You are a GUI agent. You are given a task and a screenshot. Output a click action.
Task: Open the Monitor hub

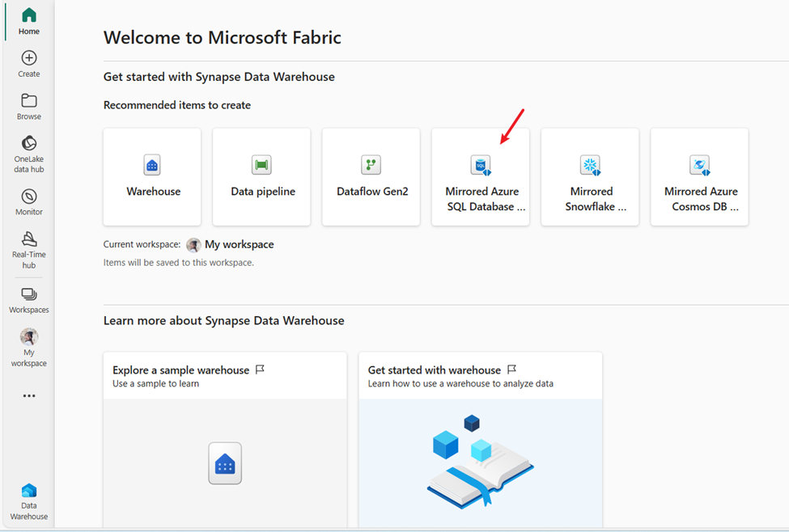[28, 202]
